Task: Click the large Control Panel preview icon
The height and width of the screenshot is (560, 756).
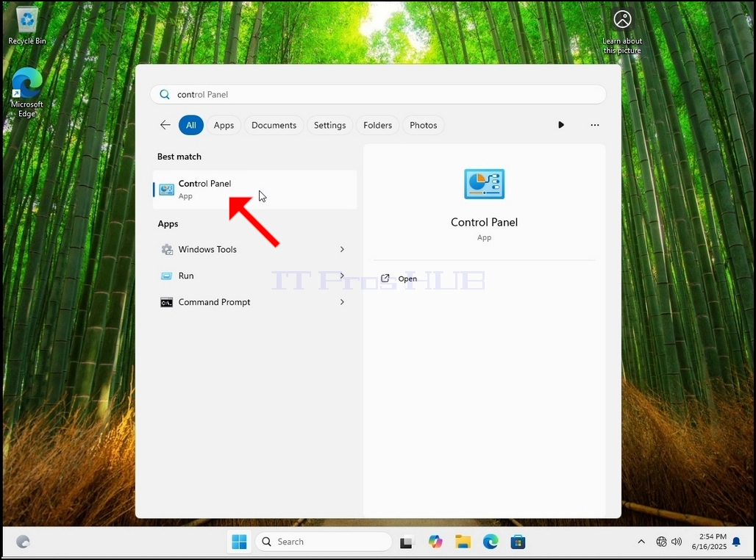Action: (484, 184)
